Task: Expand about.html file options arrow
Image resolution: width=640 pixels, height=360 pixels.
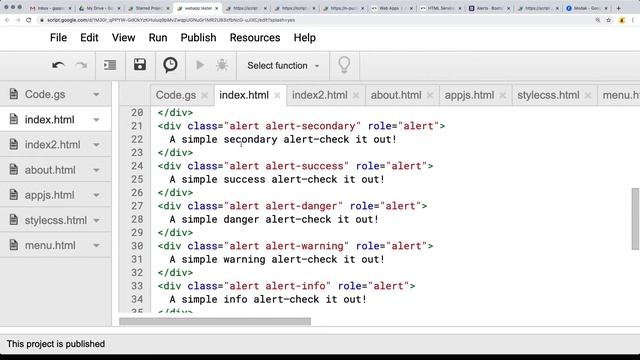Action: pos(96,170)
